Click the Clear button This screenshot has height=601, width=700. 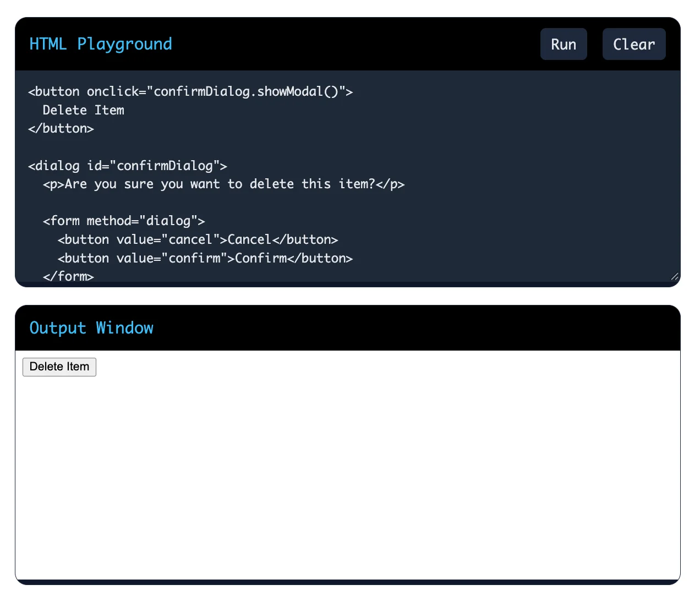point(634,44)
